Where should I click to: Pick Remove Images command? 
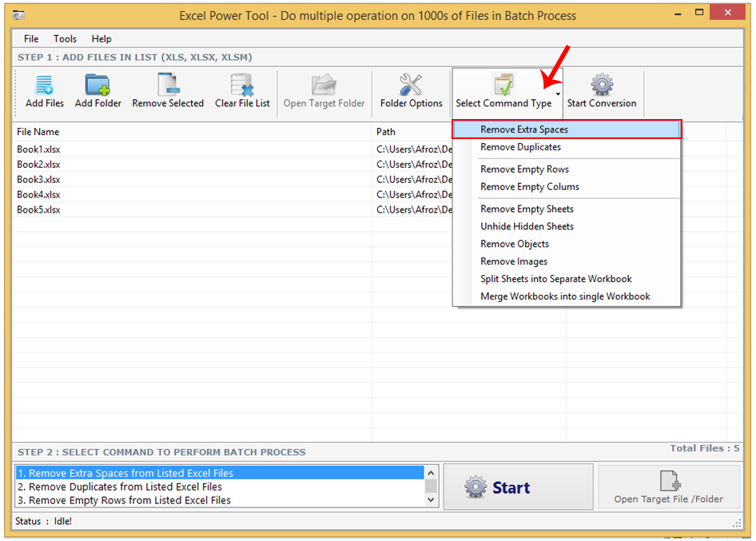click(x=567, y=261)
